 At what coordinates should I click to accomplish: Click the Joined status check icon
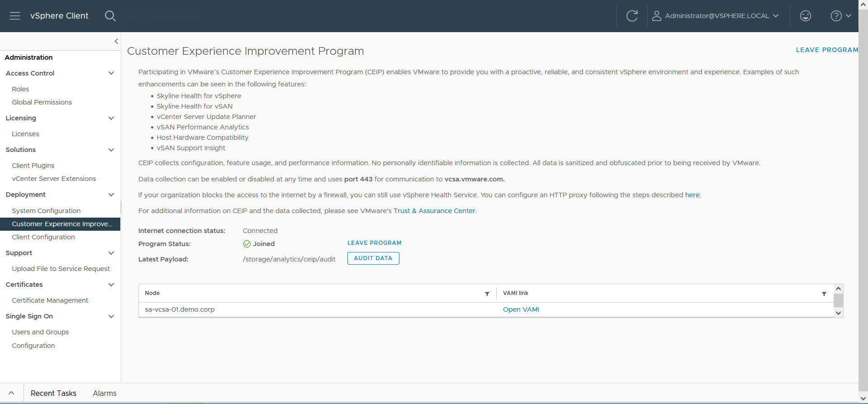click(247, 244)
